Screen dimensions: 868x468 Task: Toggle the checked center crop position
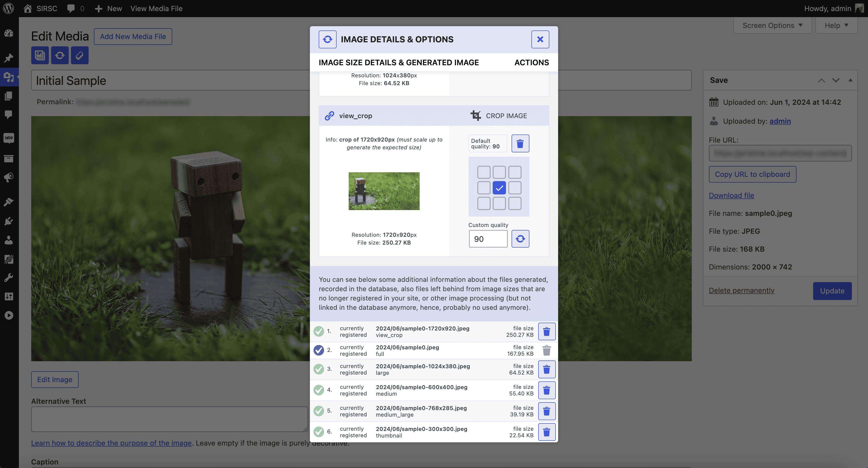click(x=499, y=188)
